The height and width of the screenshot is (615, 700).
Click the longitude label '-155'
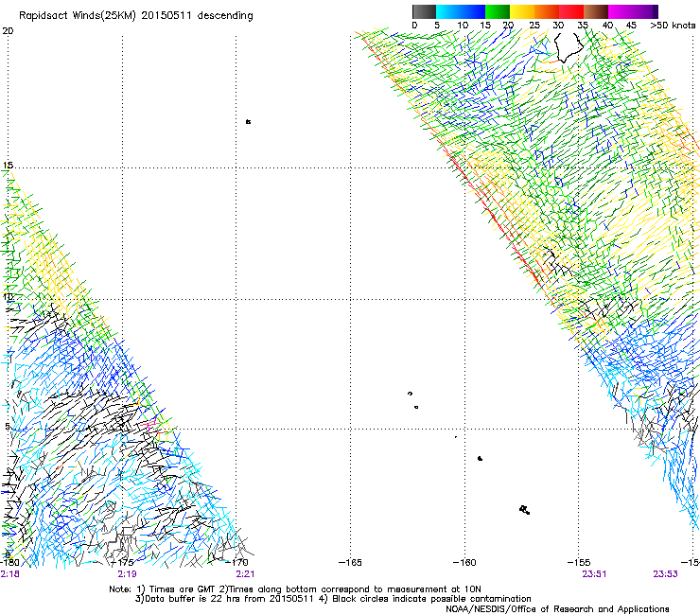click(x=579, y=562)
